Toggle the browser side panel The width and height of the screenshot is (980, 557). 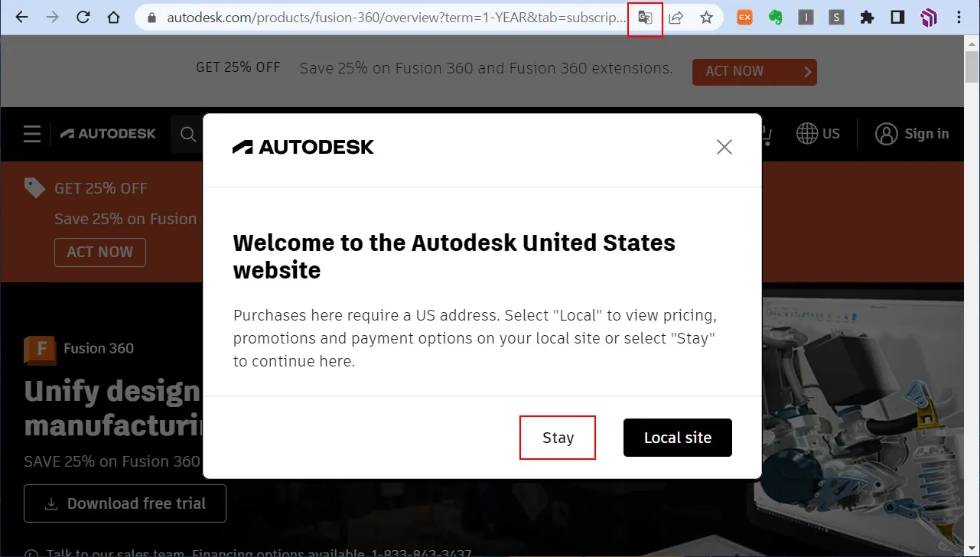(897, 18)
